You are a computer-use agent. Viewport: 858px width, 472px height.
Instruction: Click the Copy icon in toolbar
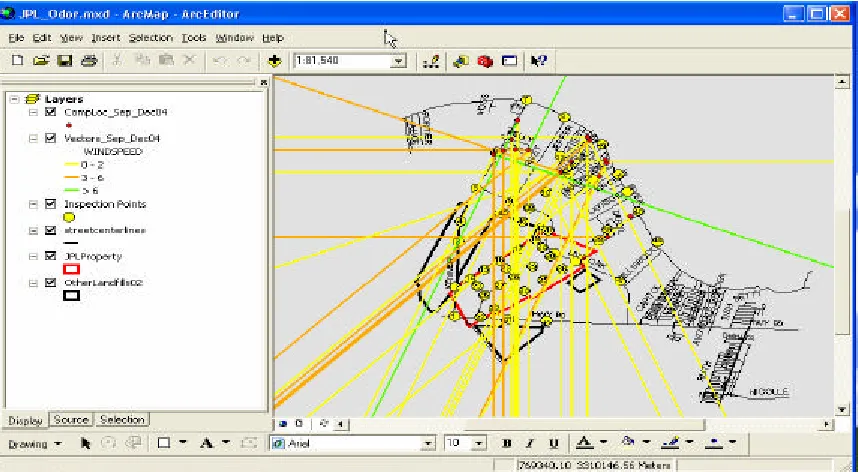[142, 61]
